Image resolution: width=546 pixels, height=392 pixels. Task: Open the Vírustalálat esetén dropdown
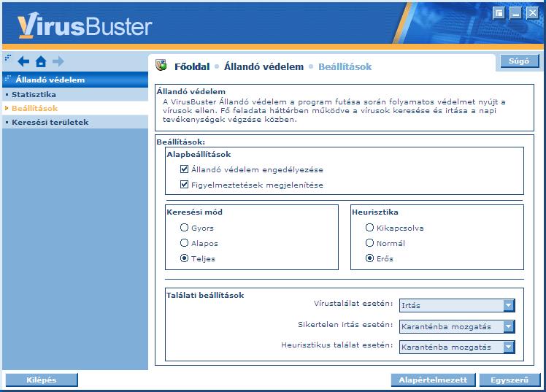click(457, 305)
